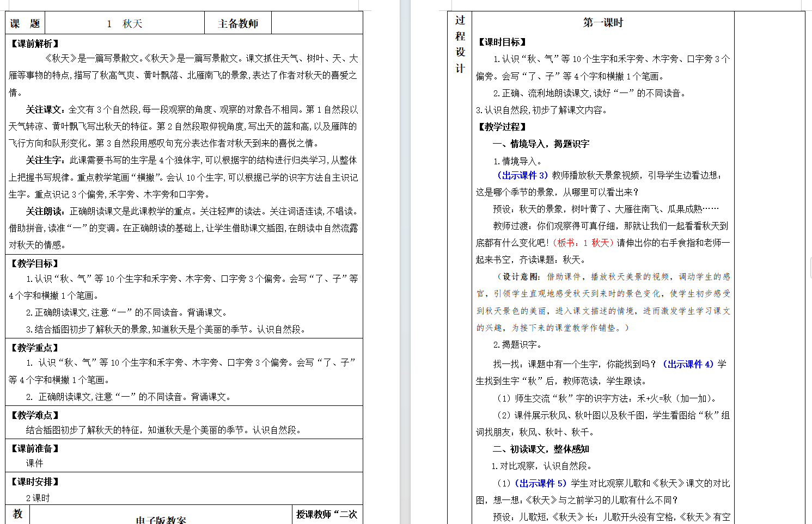Viewport: 812px width, 524px height.
Task: Click the "【教学过程】" heading
Action: pyautogui.click(x=502, y=127)
